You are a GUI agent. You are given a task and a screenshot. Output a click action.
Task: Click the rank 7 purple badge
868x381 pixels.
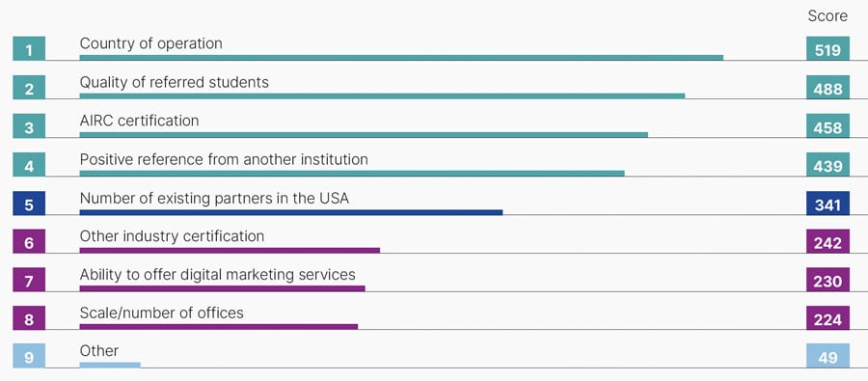(29, 280)
